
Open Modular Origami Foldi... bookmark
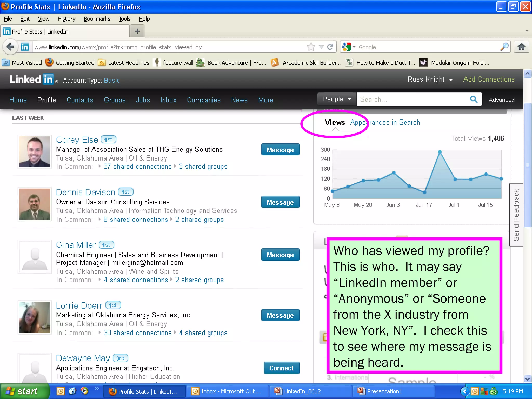point(454,63)
